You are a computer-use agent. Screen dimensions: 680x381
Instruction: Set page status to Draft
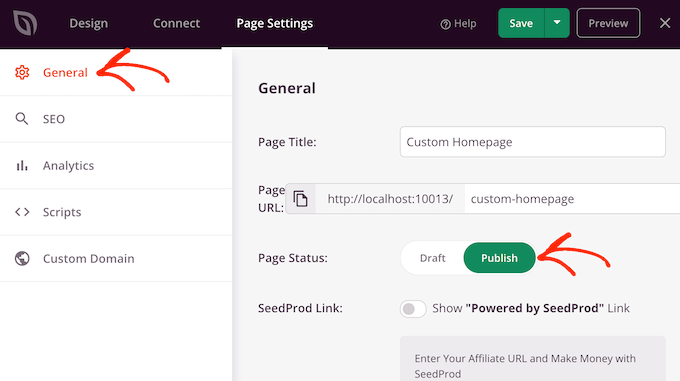click(x=432, y=258)
